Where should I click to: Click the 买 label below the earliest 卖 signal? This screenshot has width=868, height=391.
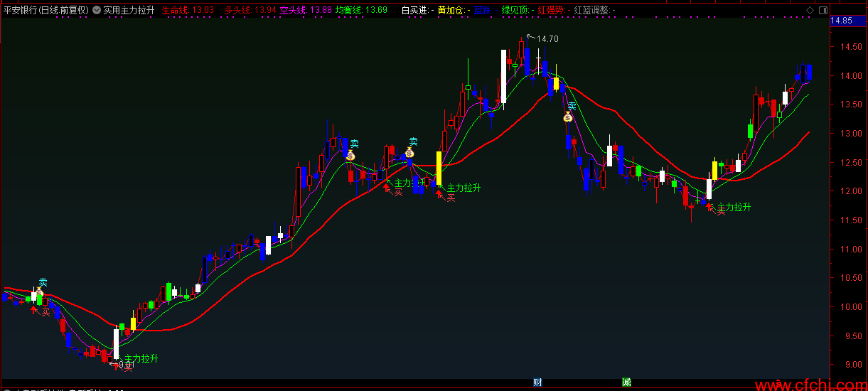tap(45, 311)
